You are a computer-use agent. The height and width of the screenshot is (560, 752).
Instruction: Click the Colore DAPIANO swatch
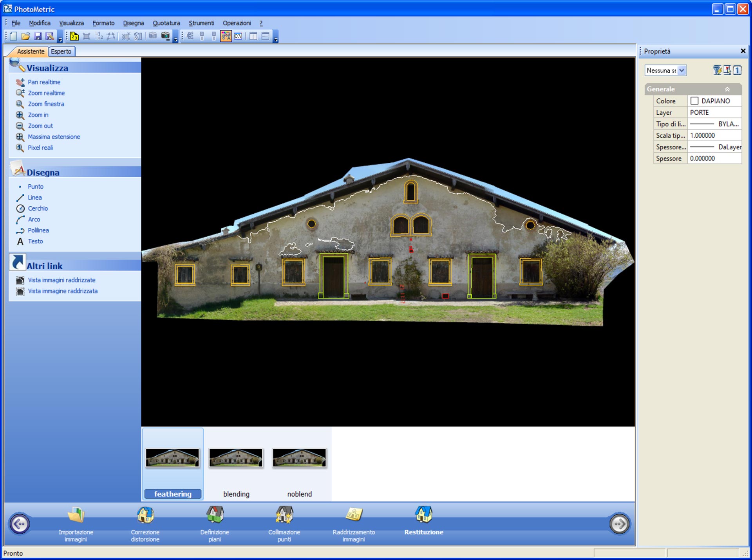pos(694,101)
